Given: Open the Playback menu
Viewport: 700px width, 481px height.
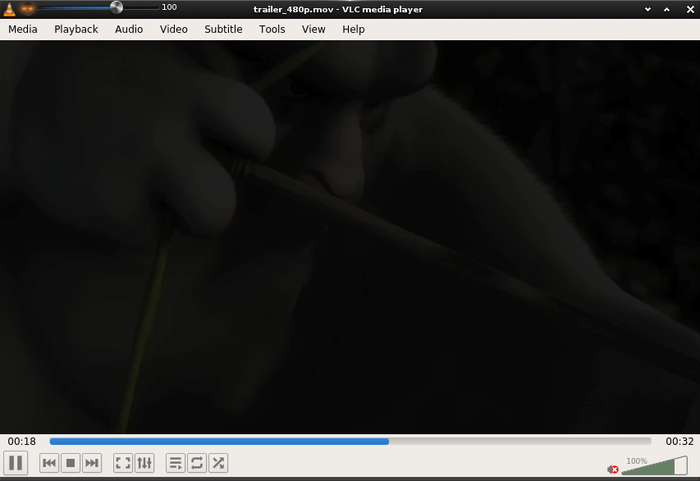Looking at the screenshot, I should click(76, 29).
